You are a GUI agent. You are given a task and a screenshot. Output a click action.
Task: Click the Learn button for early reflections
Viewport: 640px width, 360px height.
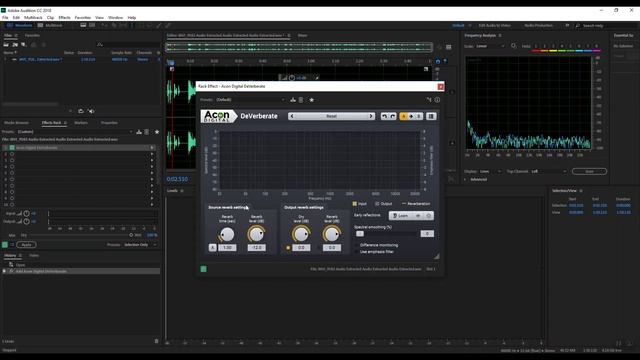pyautogui.click(x=400, y=216)
